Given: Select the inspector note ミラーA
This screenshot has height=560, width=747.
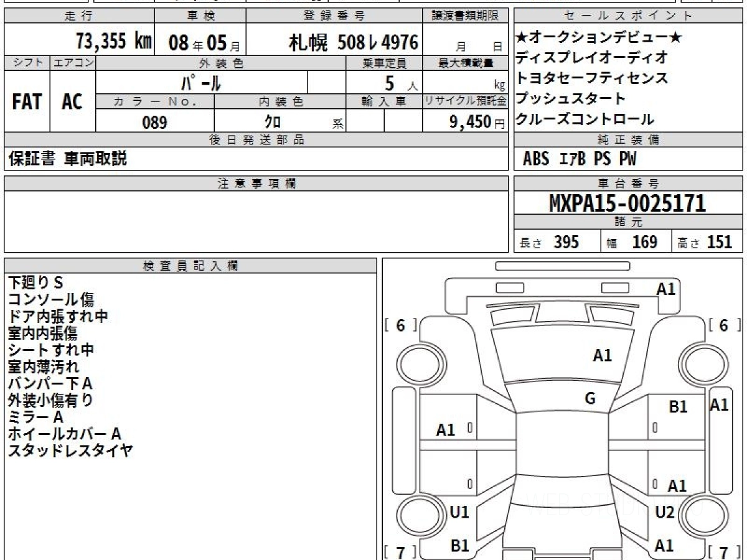Looking at the screenshot, I should [35, 418].
